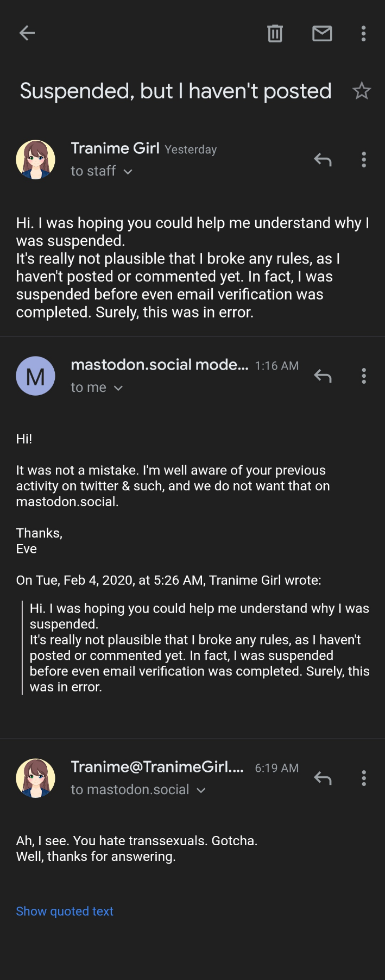Reply to Tranime Girl's first message
The image size is (385, 980).
point(323,160)
